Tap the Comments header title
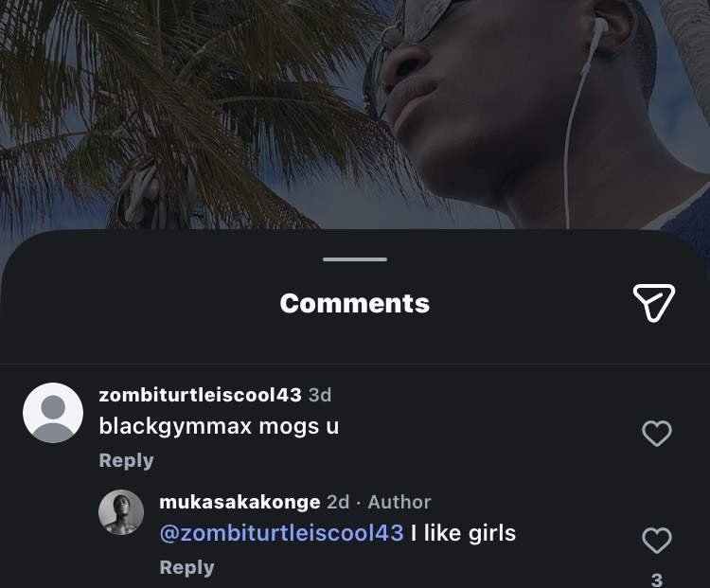 point(355,303)
